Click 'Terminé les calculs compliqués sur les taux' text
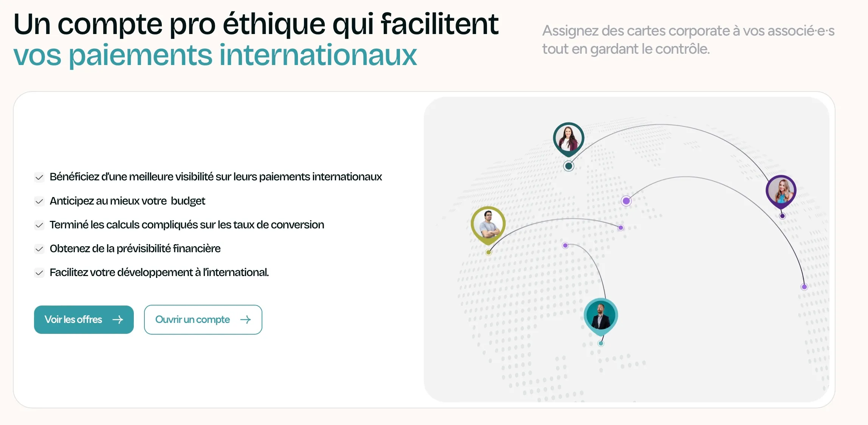The height and width of the screenshot is (425, 868). click(187, 225)
